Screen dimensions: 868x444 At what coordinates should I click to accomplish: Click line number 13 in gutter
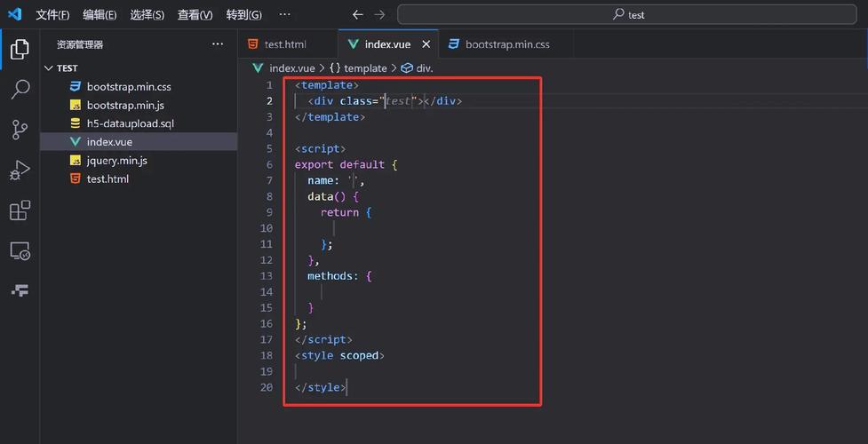click(x=267, y=275)
